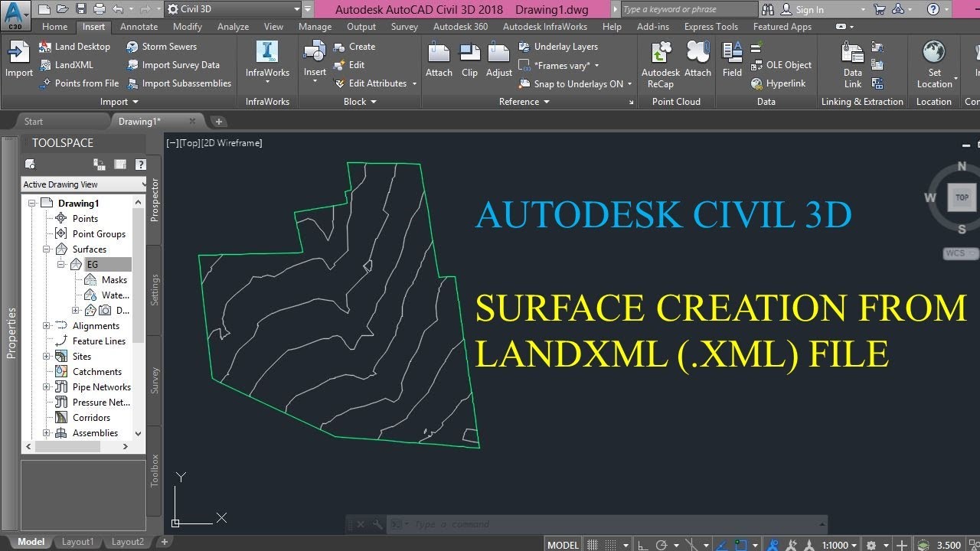
Task: Click the Save icon in quick access toolbar
Action: pos(80,9)
